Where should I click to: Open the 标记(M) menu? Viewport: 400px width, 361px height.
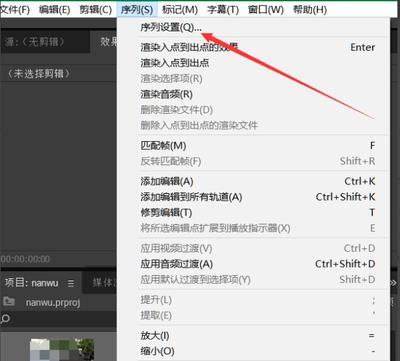[x=180, y=10]
